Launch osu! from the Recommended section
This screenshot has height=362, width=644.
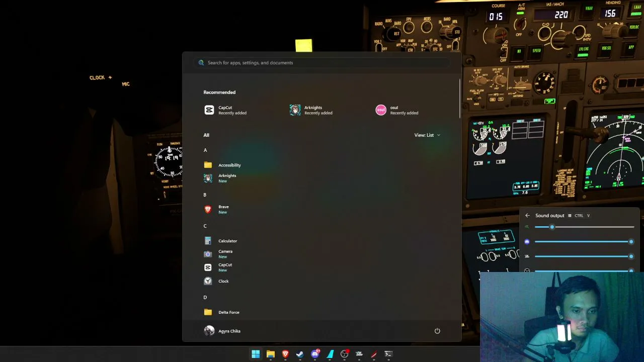pyautogui.click(x=397, y=110)
